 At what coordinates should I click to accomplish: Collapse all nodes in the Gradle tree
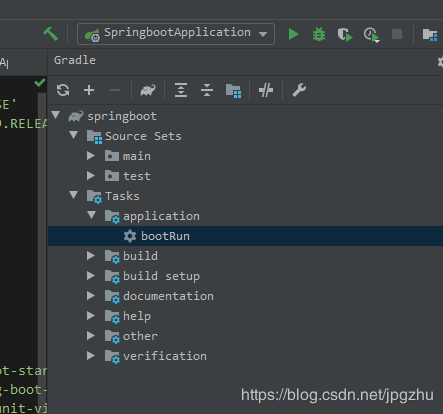coord(207,90)
